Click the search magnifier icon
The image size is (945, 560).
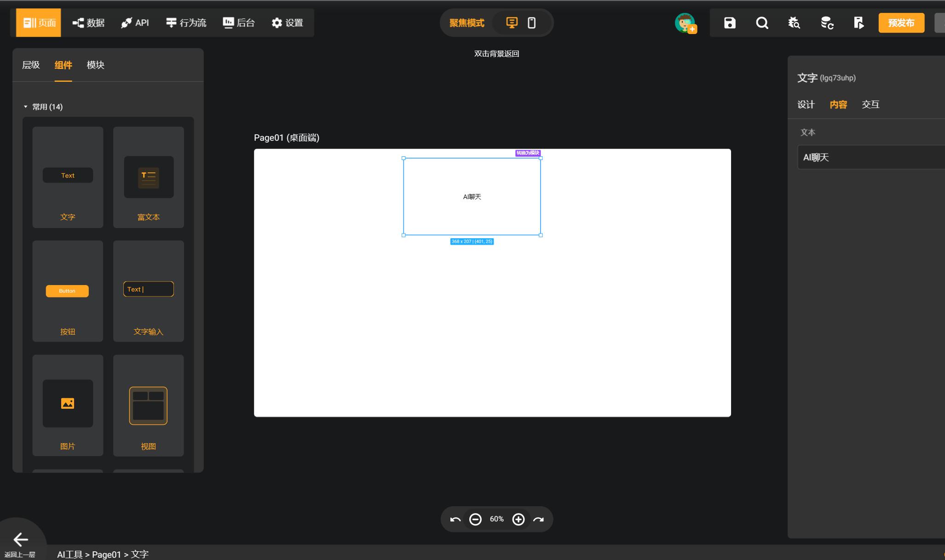762,23
